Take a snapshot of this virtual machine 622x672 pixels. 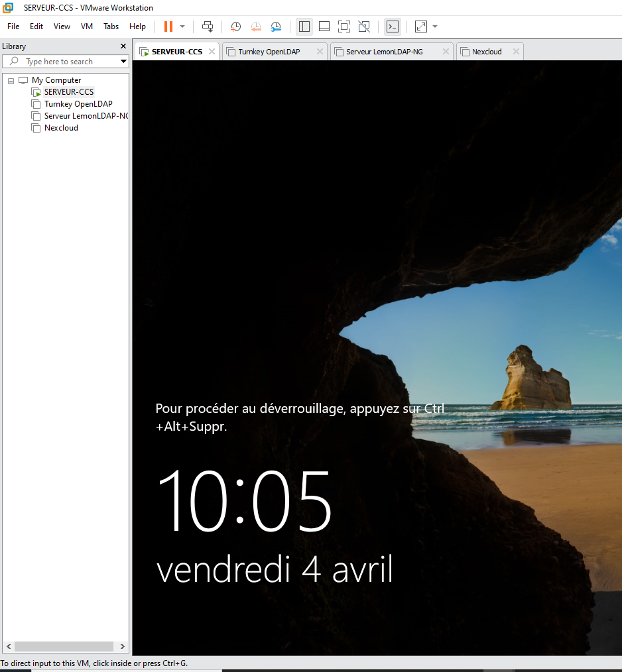click(235, 27)
